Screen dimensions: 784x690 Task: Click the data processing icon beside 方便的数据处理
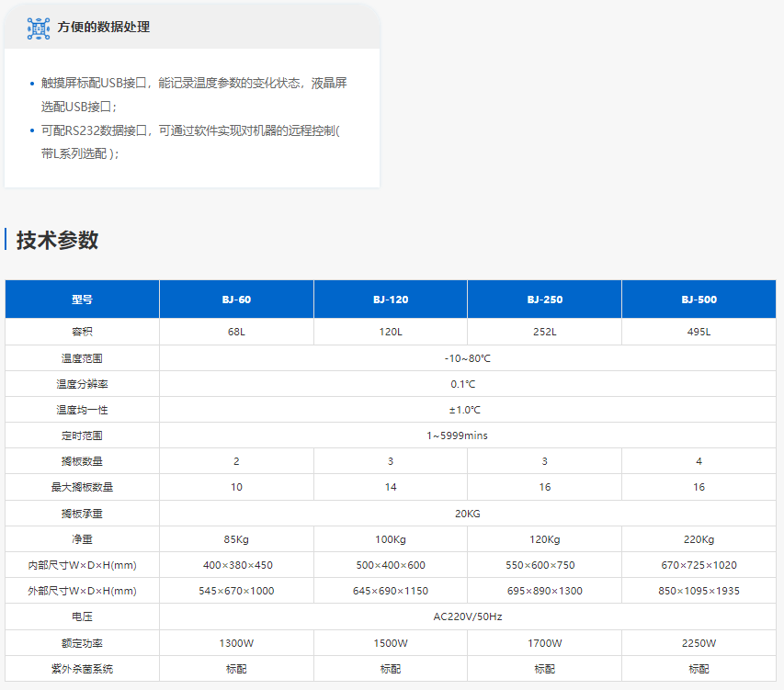(38, 28)
